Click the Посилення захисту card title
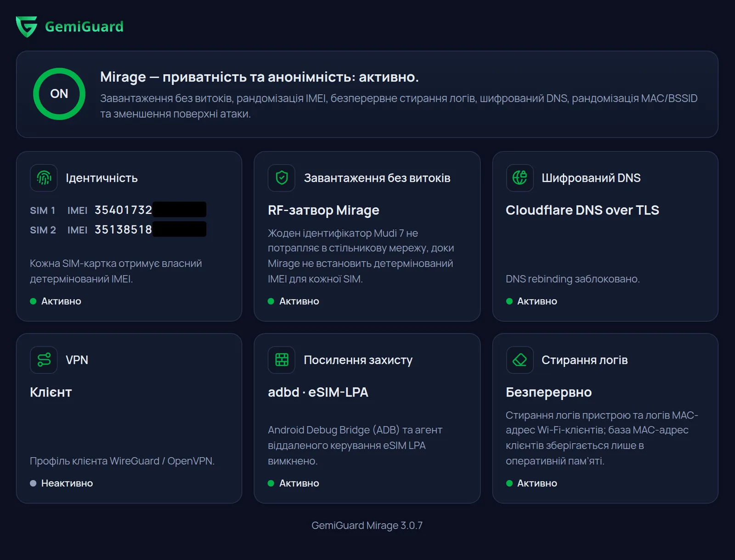This screenshot has height=560, width=735. point(358,360)
